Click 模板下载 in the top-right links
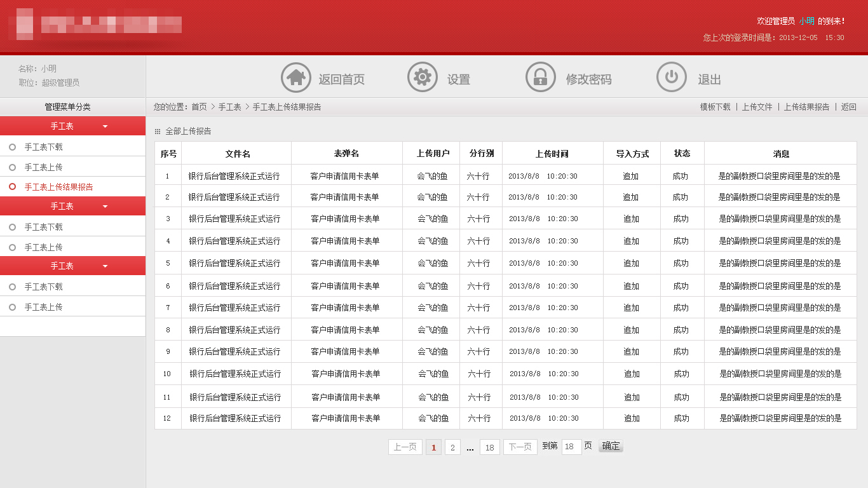 [715, 107]
